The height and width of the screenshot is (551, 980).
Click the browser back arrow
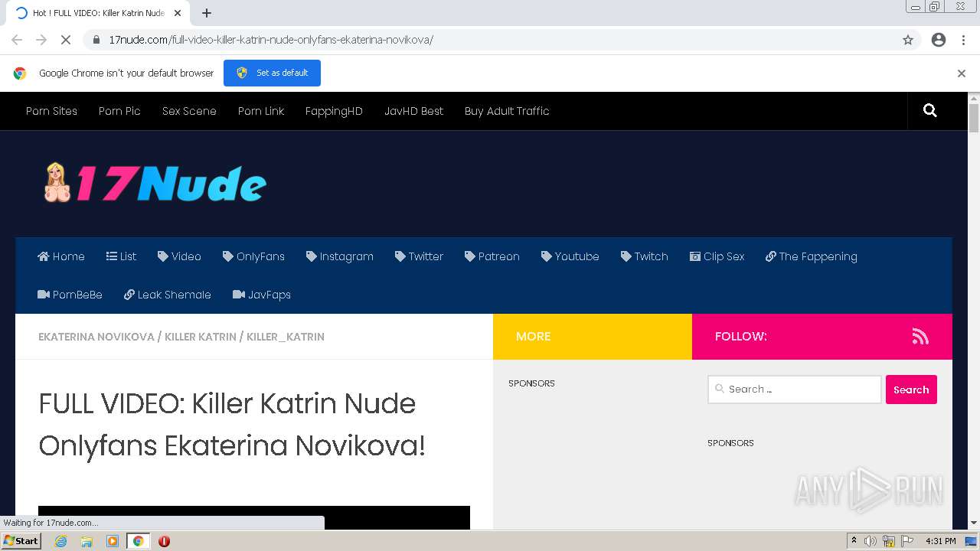click(17, 40)
